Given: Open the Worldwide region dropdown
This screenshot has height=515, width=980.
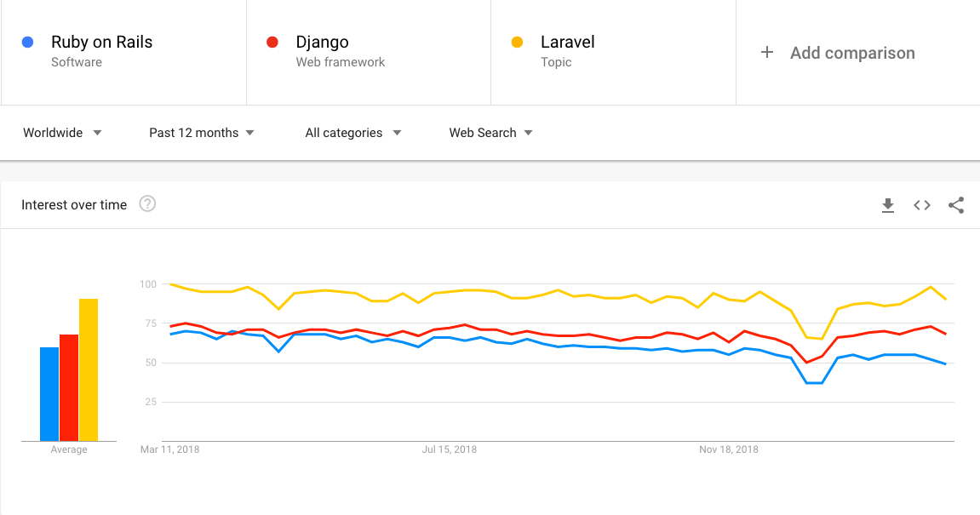Looking at the screenshot, I should 62,133.
